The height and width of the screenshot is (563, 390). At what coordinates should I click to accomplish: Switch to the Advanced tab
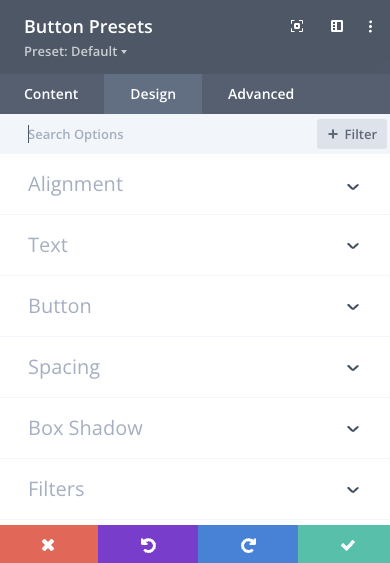click(261, 94)
